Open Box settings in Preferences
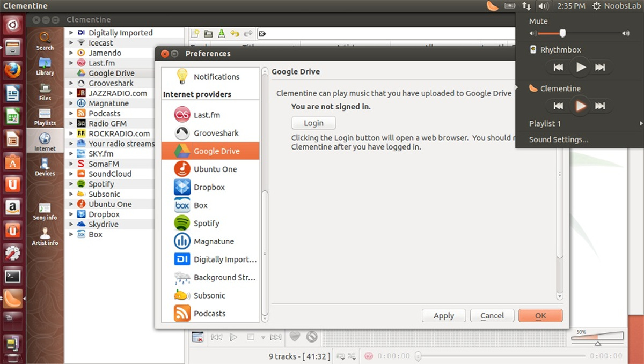Viewport: 644px width, 364px height. (210, 205)
